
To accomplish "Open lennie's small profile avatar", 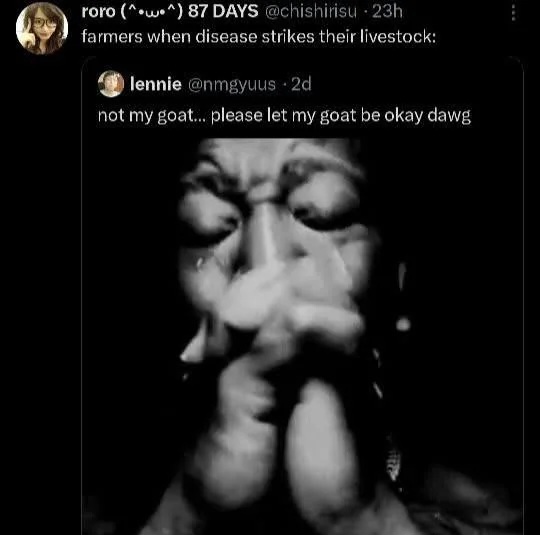I will coord(111,84).
